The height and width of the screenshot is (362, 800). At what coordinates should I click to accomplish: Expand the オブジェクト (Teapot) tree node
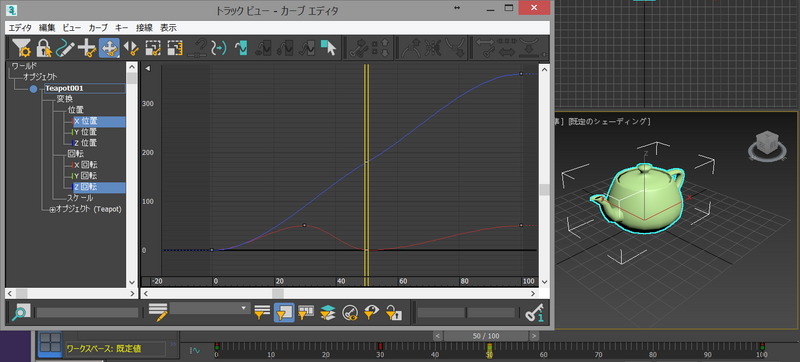[x=52, y=210]
